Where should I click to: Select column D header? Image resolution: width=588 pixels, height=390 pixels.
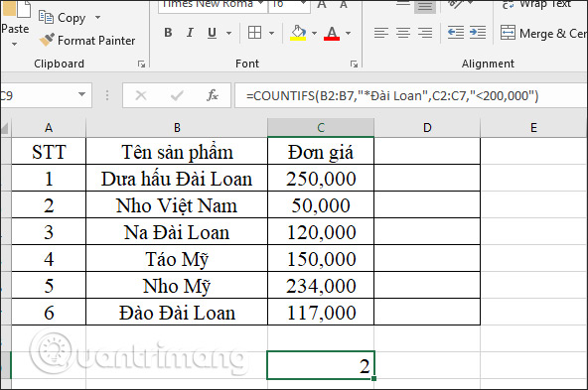[427, 128]
